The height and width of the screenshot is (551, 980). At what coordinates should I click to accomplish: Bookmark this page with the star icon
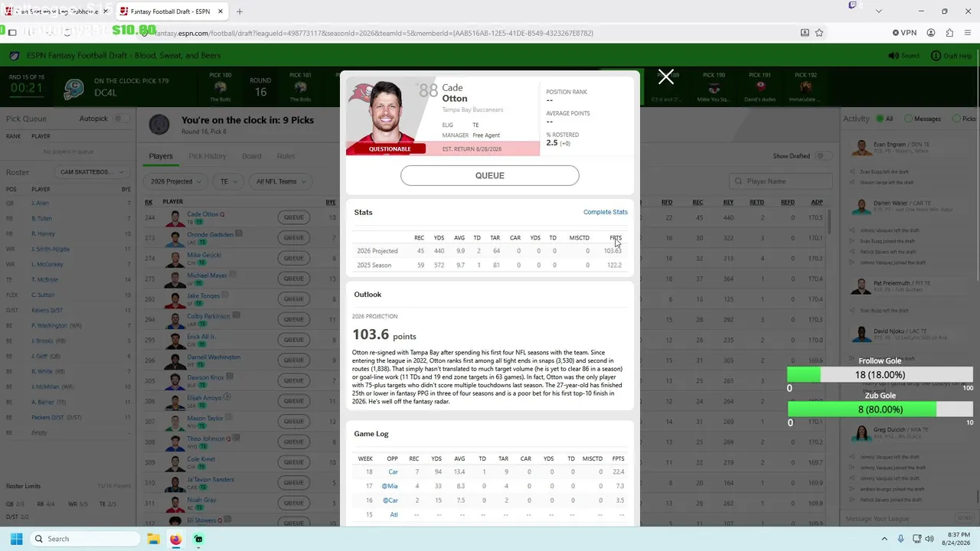pyautogui.click(x=819, y=33)
